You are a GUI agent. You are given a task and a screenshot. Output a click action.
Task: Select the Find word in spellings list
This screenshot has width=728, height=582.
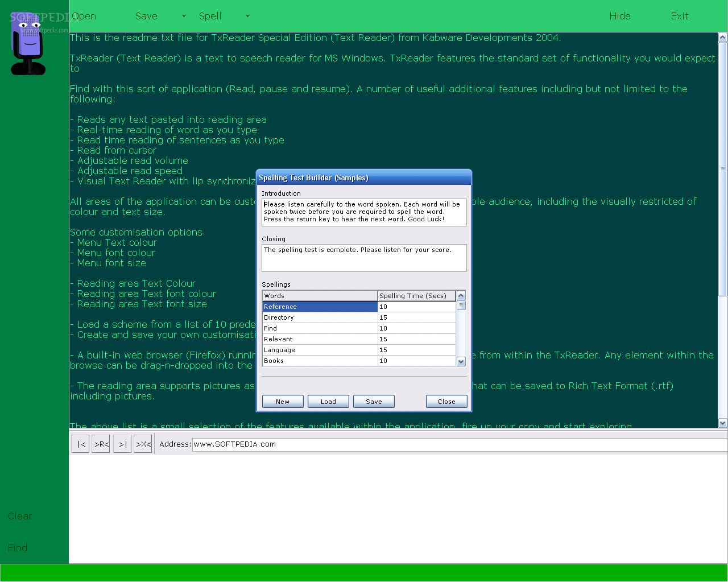tap(320, 328)
